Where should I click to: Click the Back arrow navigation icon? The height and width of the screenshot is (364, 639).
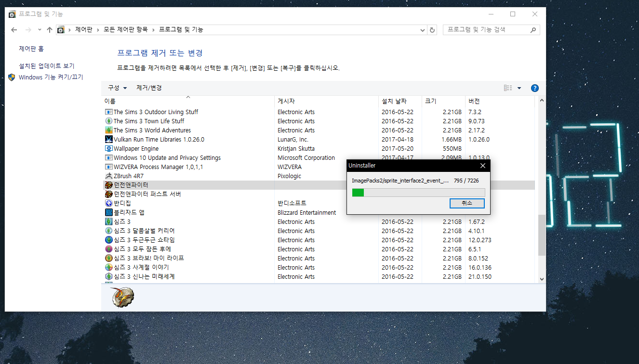click(14, 30)
